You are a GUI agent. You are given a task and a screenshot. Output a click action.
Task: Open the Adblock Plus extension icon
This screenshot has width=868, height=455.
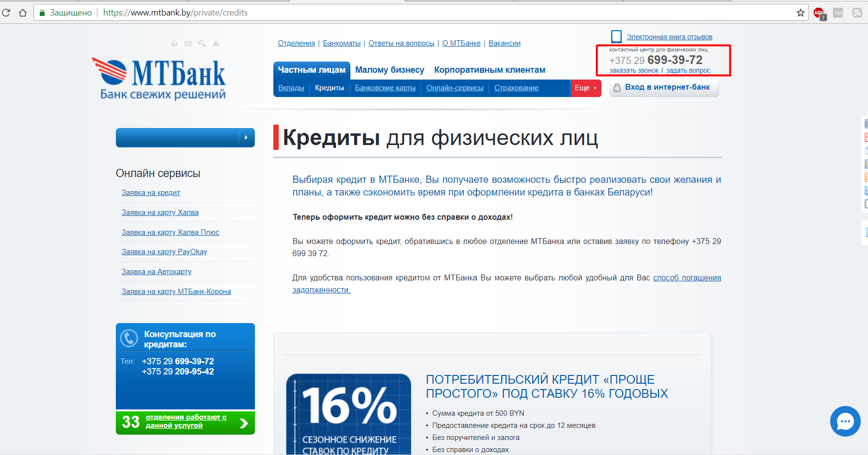[x=819, y=13]
